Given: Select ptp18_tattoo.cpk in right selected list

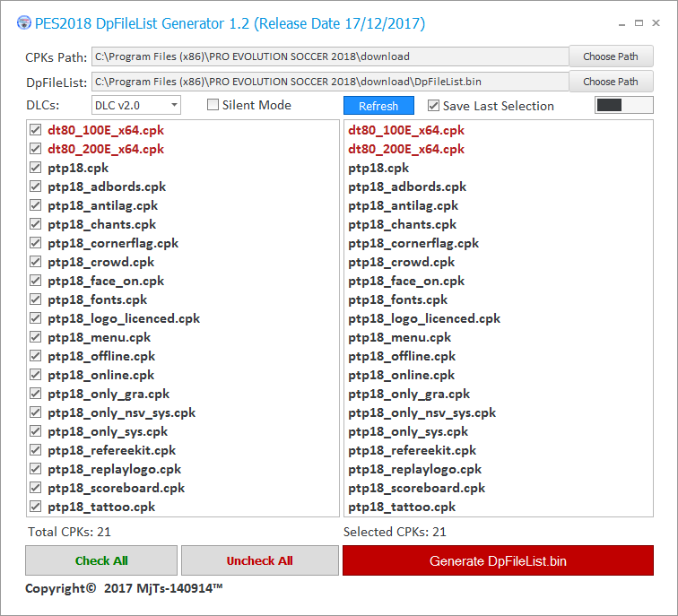Looking at the screenshot, I should (x=402, y=507).
